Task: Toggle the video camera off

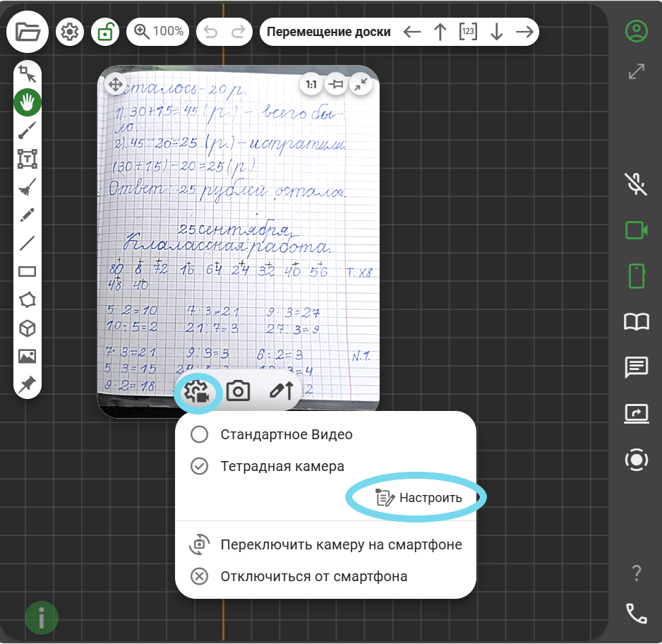Action: click(x=636, y=230)
